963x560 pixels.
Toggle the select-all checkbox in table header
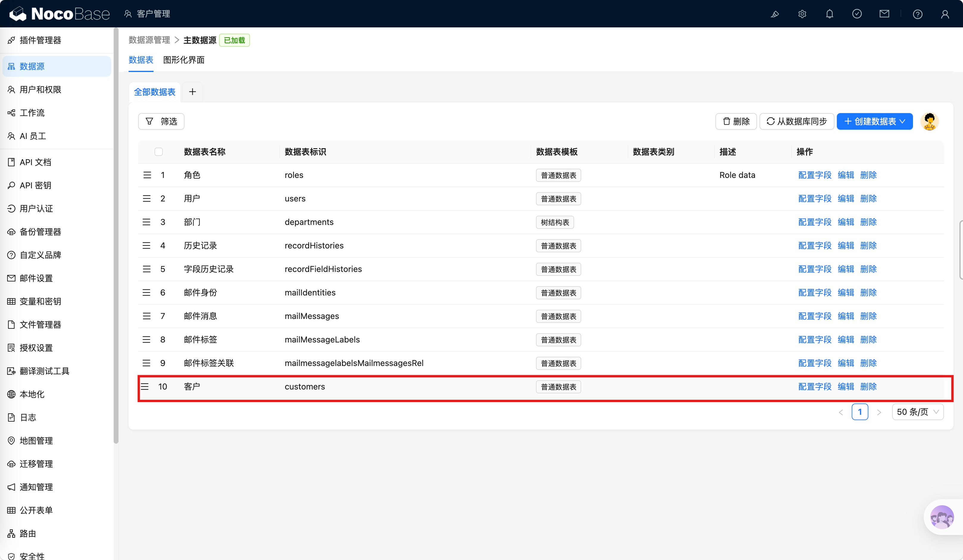159,152
